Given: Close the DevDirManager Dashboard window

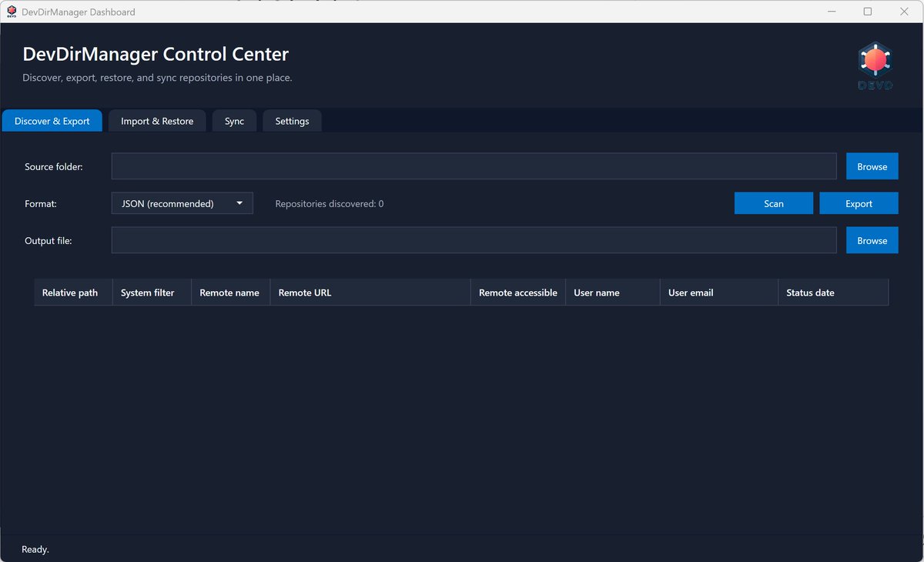Looking at the screenshot, I should tap(904, 12).
